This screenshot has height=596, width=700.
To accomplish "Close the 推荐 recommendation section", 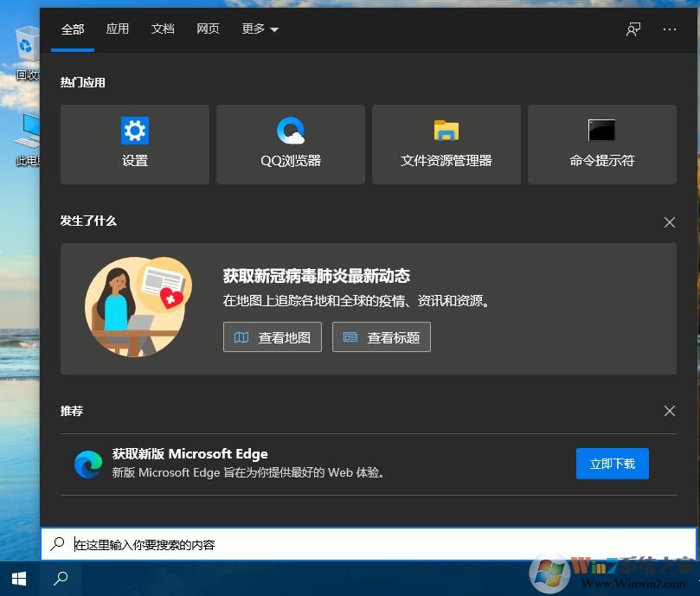I will 669,411.
